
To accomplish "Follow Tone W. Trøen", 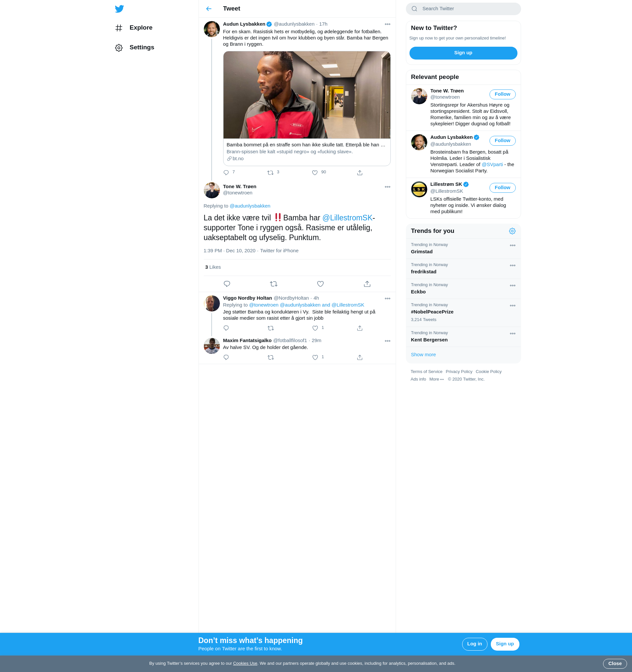I will [502, 94].
